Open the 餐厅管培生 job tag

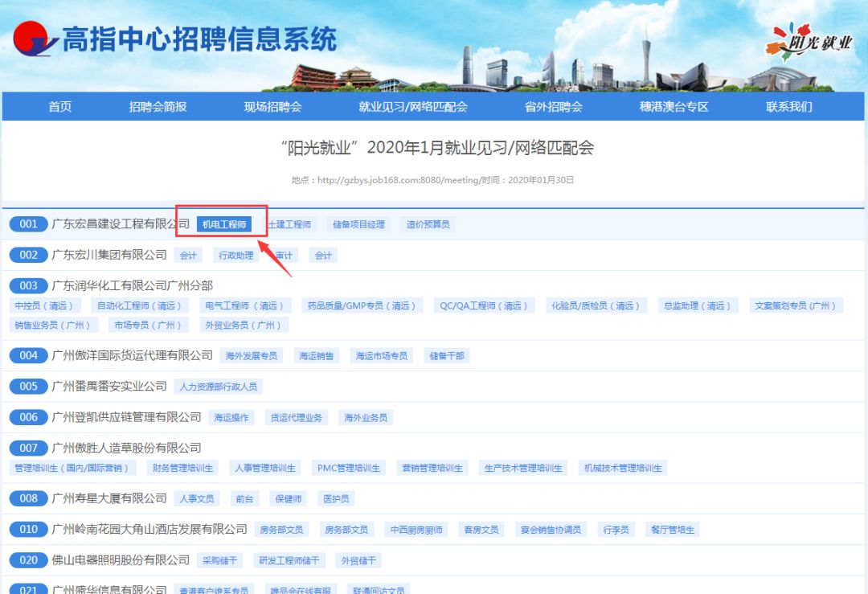coord(673,530)
